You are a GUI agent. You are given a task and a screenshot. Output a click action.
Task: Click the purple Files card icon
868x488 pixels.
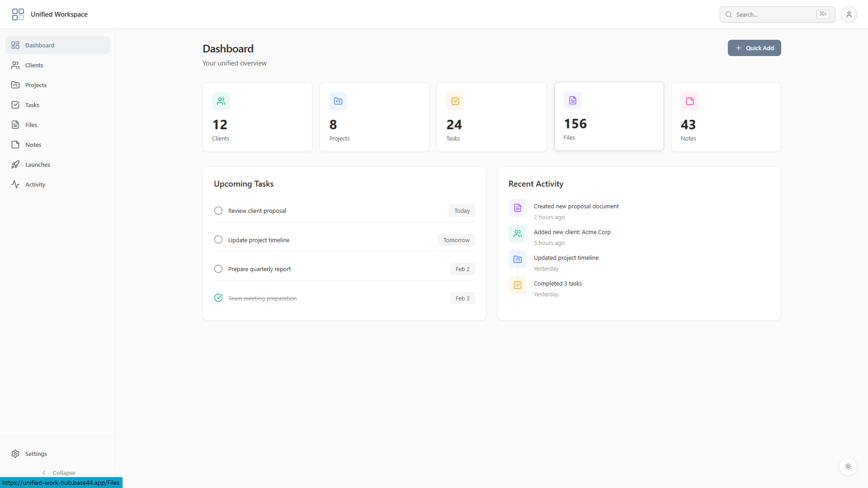[573, 100]
